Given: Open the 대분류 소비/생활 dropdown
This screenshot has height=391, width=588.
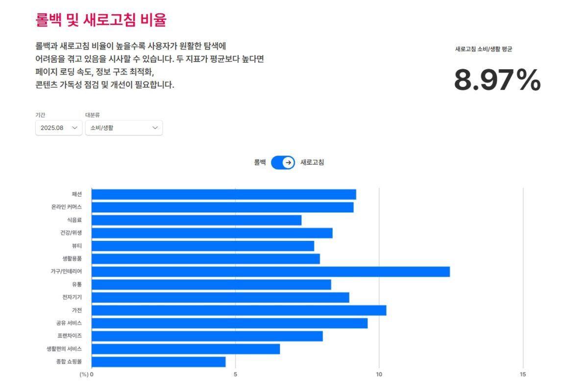Looking at the screenshot, I should 123,128.
